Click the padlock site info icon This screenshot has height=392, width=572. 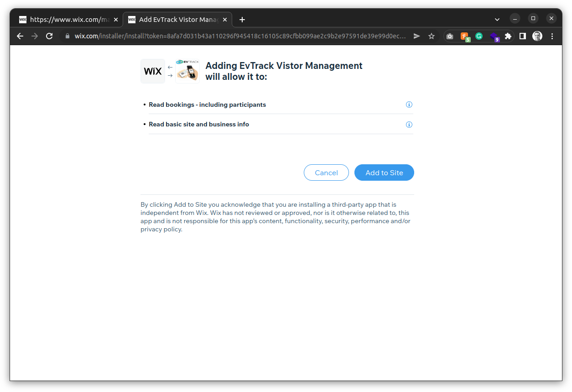coord(67,36)
